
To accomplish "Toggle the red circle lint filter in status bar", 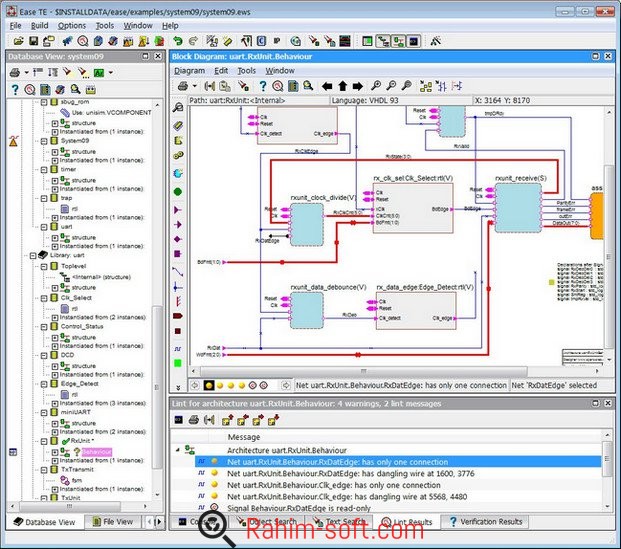I will pos(253,385).
